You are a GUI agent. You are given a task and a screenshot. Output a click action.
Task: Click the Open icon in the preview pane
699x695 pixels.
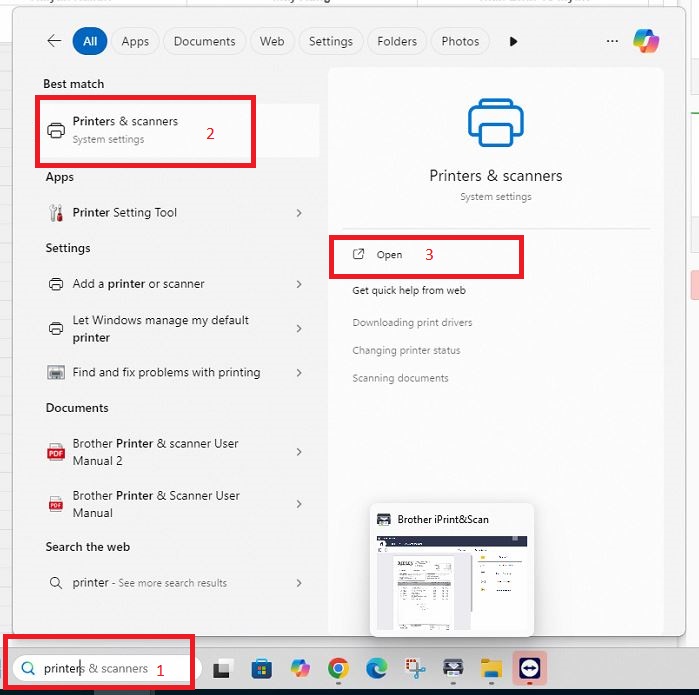coord(358,254)
